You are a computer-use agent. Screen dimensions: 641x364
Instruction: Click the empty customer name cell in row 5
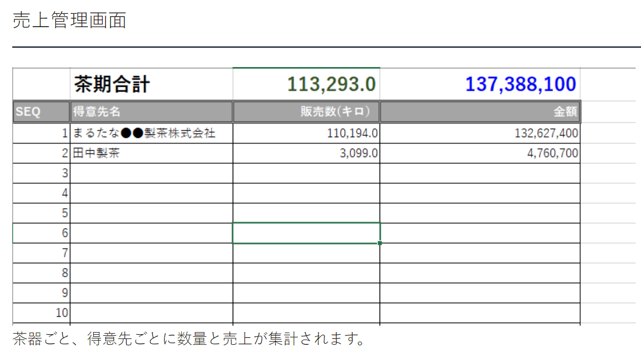(x=151, y=213)
